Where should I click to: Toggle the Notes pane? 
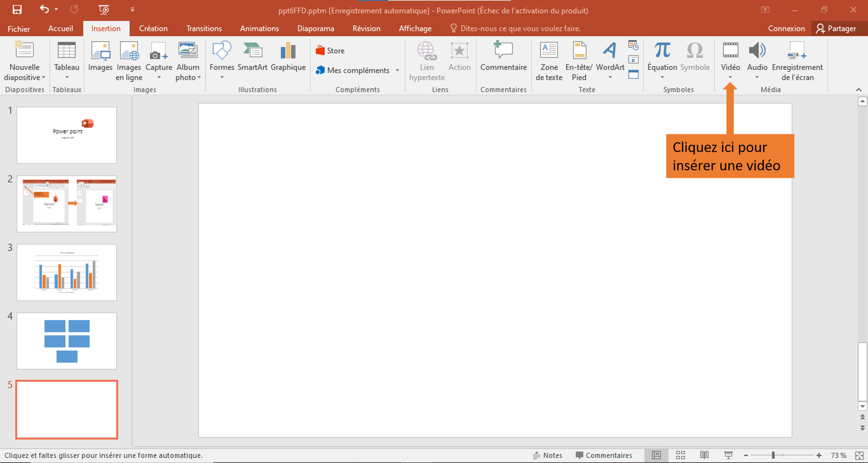coord(547,455)
